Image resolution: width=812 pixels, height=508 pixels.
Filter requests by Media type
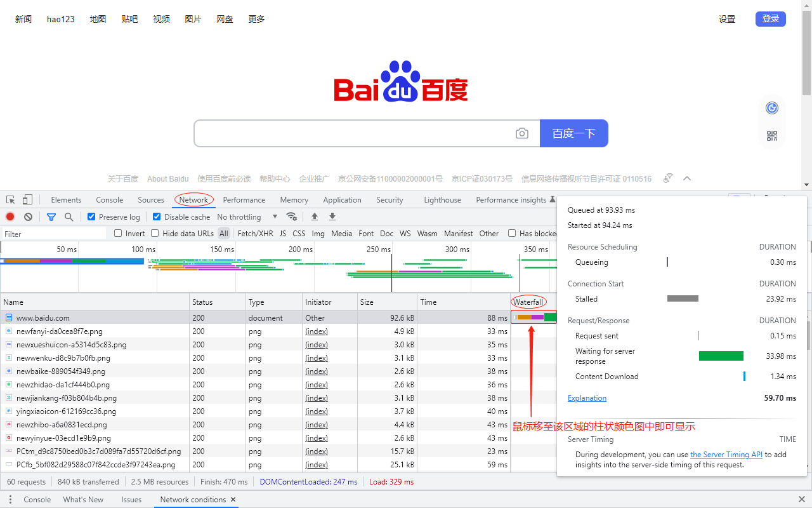[x=341, y=233]
